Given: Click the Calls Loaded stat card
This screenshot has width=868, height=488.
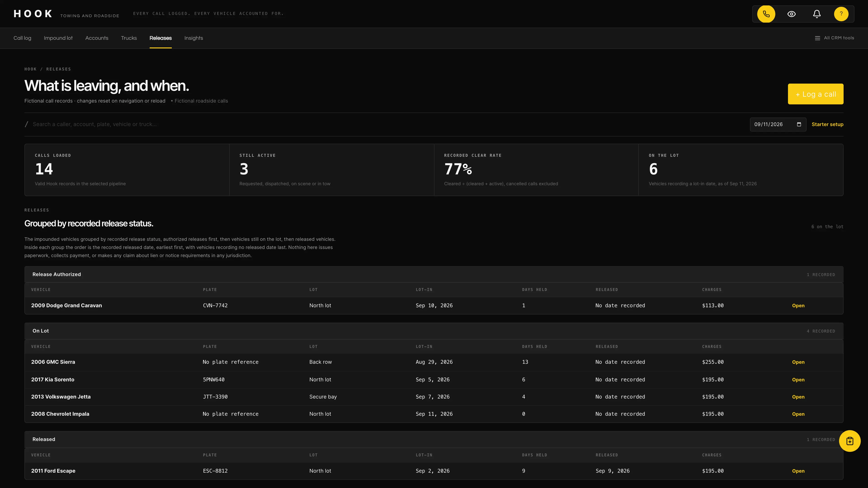Looking at the screenshot, I should 127,170.
